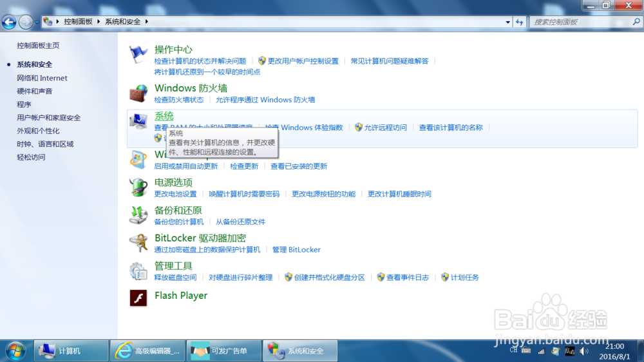The width and height of the screenshot is (644, 362).
Task: Click the Action Center flag icon
Action: pos(138,54)
